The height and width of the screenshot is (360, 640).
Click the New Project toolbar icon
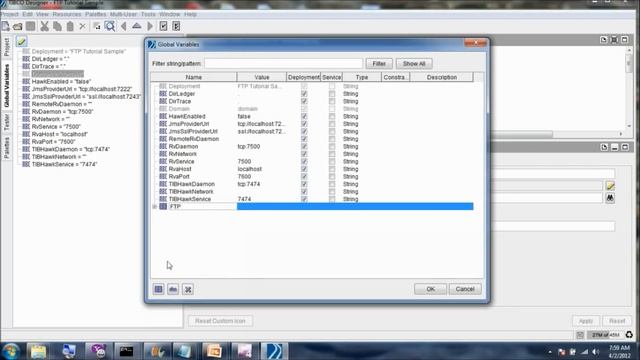[x=6, y=27]
